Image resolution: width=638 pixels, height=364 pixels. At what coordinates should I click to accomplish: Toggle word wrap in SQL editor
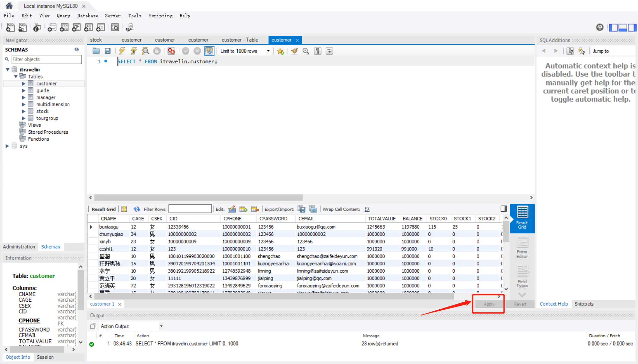(x=329, y=51)
